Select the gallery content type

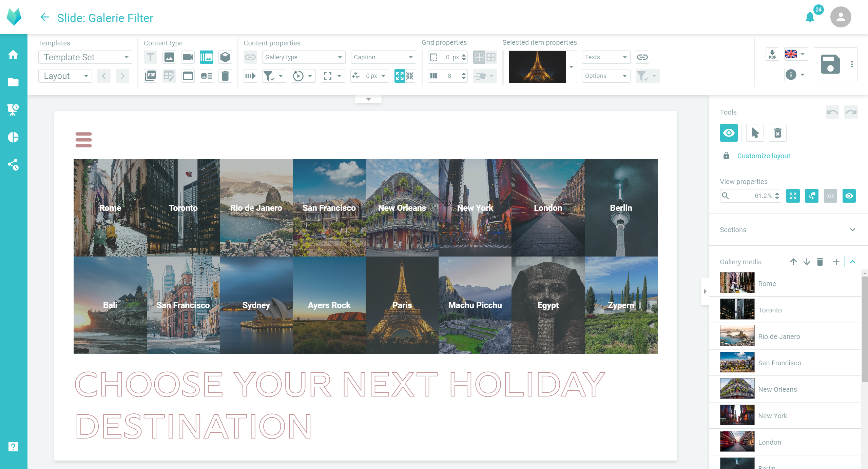point(206,57)
